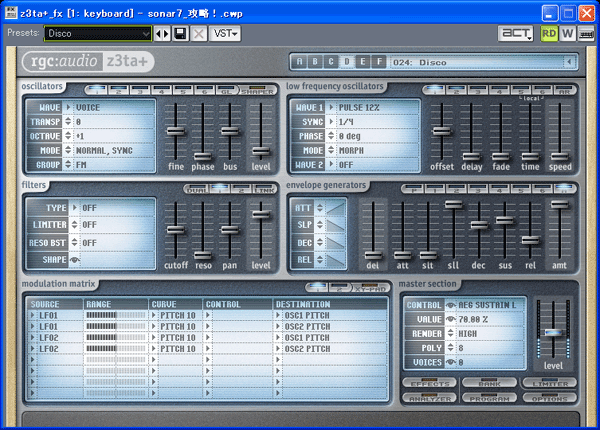Toggle the RD automation read button

point(549,34)
